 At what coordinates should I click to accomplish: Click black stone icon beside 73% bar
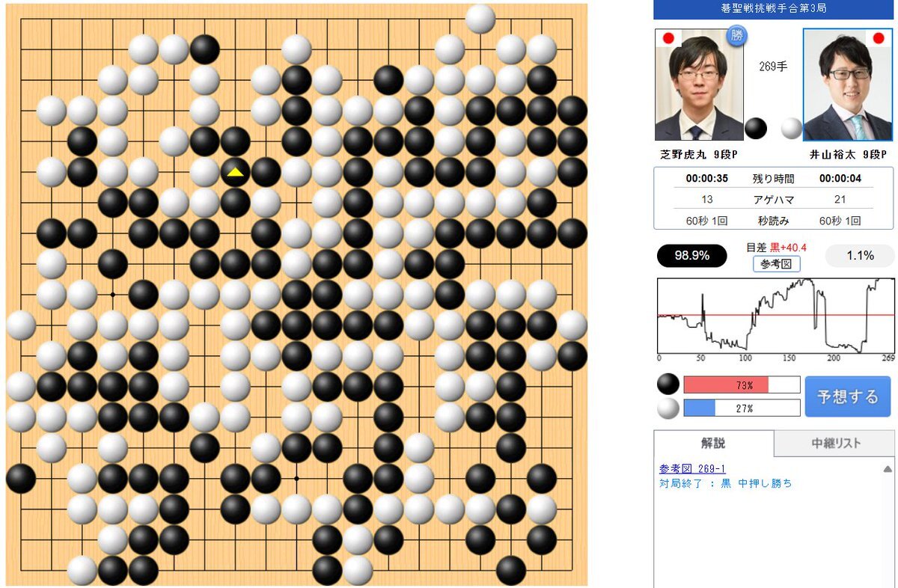pyautogui.click(x=668, y=385)
